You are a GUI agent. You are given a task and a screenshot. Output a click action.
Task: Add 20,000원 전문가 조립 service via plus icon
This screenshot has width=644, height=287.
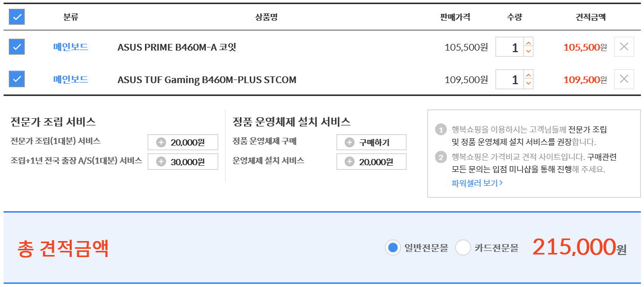click(x=161, y=142)
